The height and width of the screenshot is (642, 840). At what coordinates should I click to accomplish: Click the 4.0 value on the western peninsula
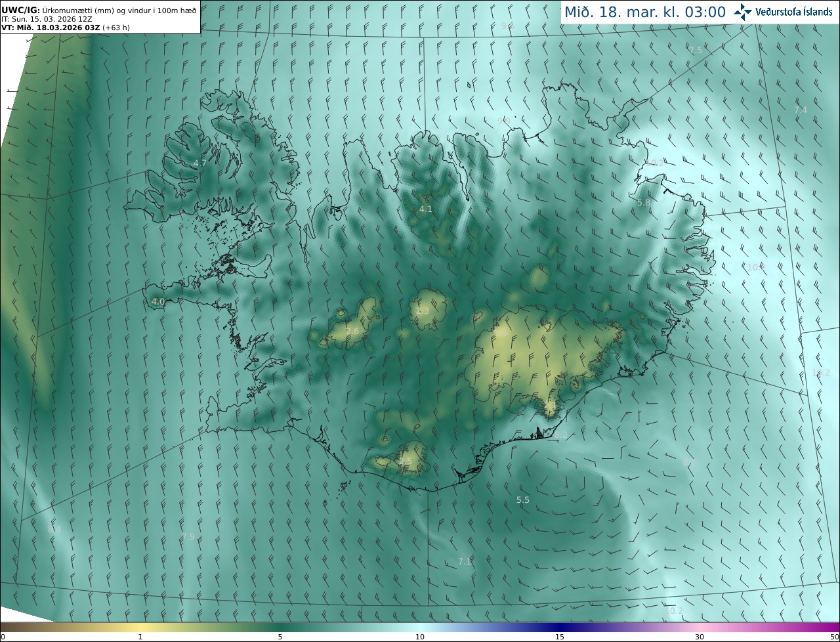[158, 301]
